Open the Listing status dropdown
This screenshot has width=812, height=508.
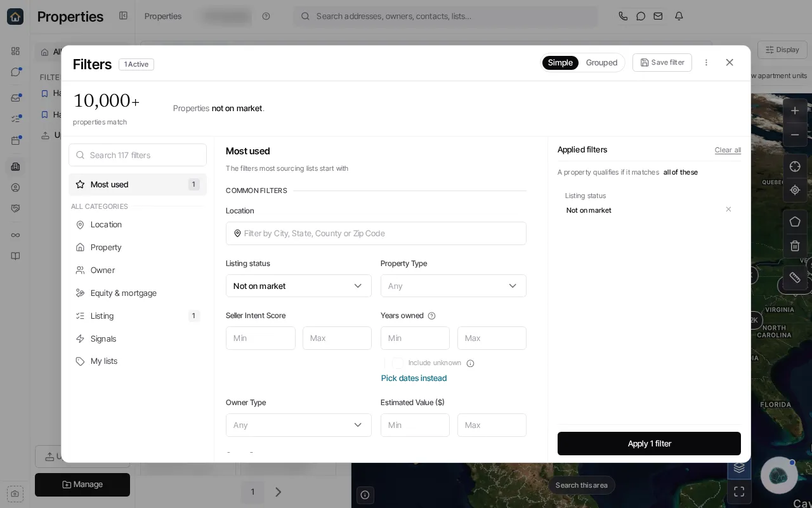click(299, 286)
